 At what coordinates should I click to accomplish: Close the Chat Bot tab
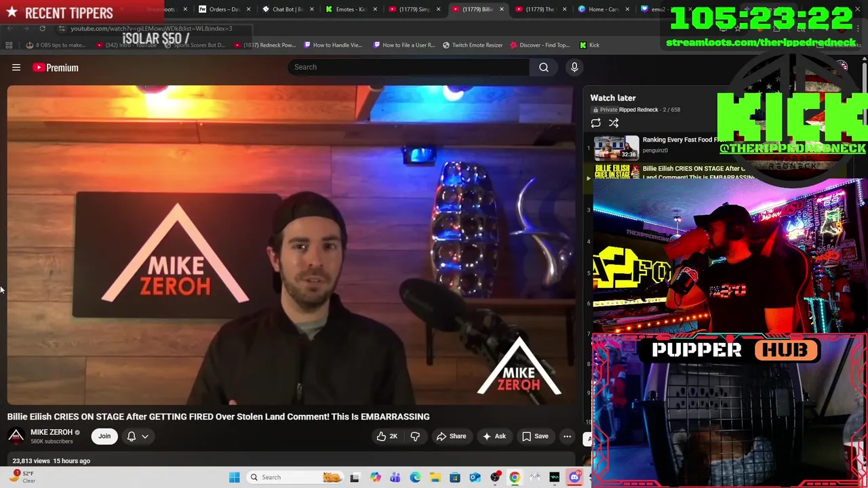click(312, 9)
